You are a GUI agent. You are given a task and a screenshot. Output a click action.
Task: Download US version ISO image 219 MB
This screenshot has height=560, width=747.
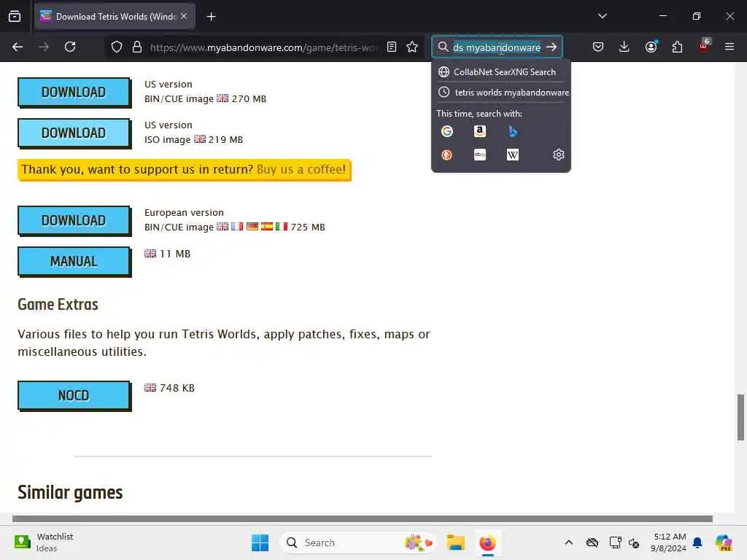(x=74, y=133)
